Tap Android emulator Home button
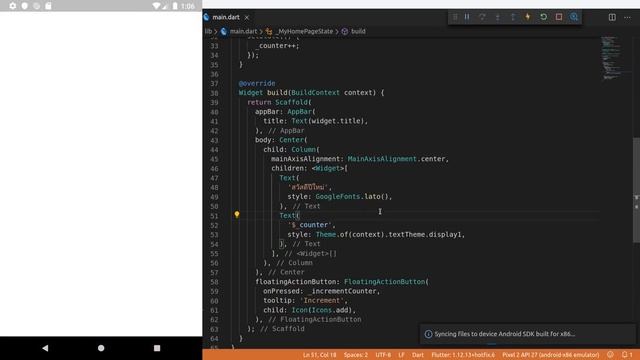 click(101, 348)
